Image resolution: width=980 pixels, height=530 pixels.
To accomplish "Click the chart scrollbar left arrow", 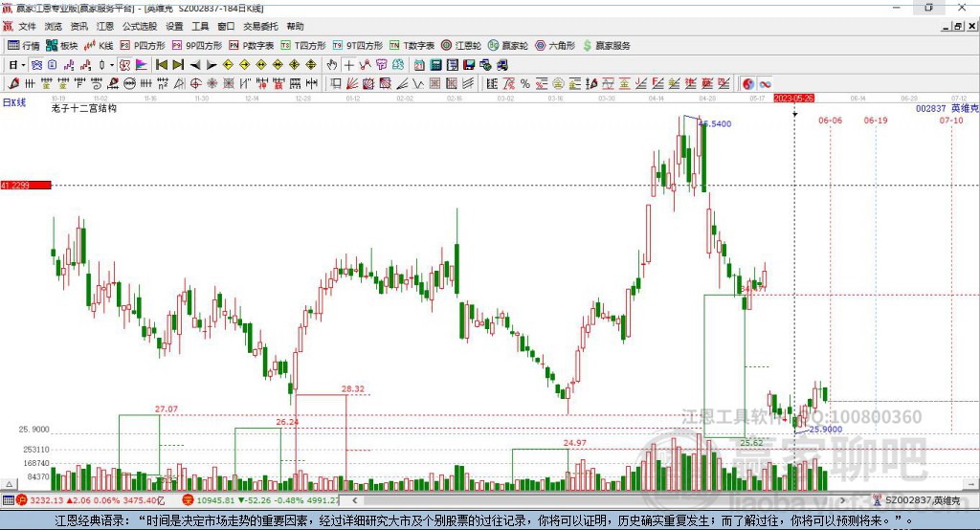I will (x=355, y=500).
